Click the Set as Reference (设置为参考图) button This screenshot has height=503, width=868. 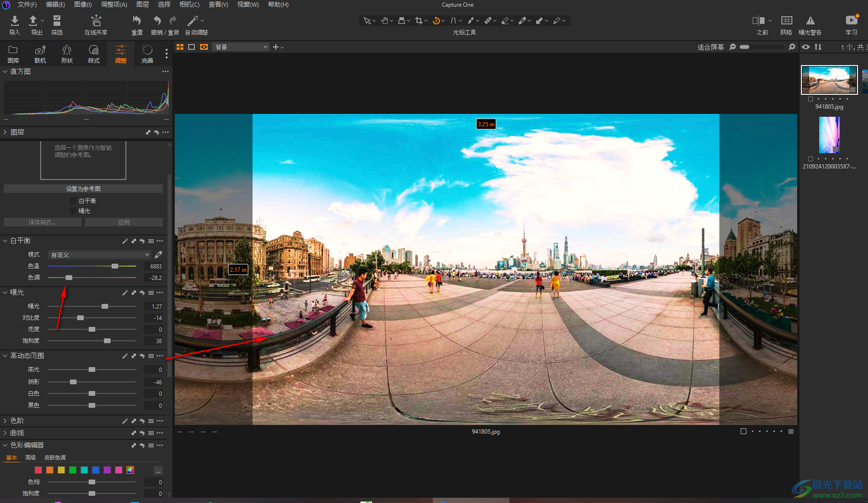click(x=83, y=189)
